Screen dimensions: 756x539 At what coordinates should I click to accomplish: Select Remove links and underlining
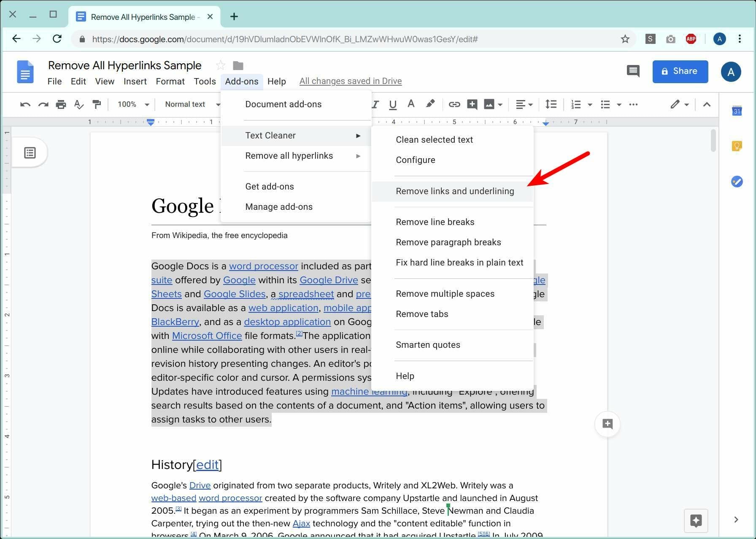[455, 191]
